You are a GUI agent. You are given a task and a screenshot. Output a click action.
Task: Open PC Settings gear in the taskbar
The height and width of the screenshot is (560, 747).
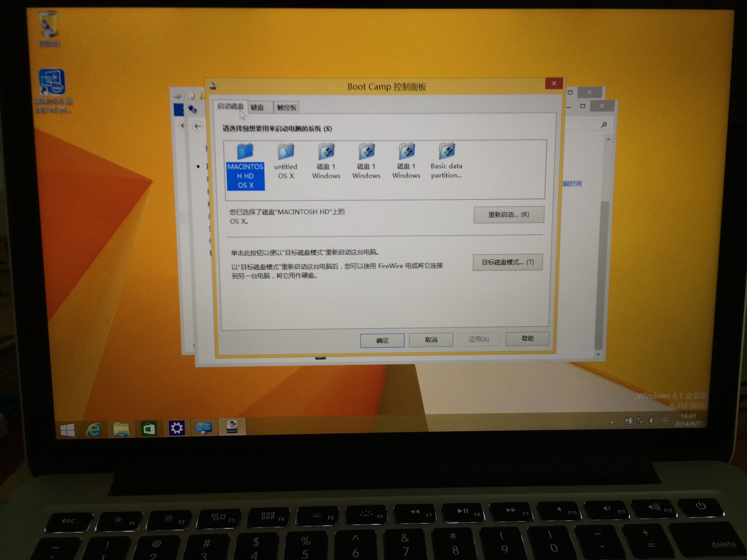tap(176, 428)
